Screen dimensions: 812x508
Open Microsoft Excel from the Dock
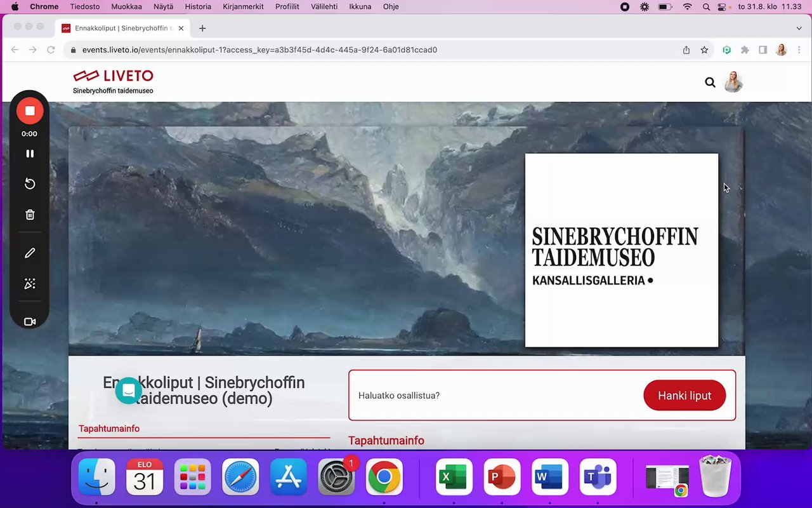tap(454, 477)
